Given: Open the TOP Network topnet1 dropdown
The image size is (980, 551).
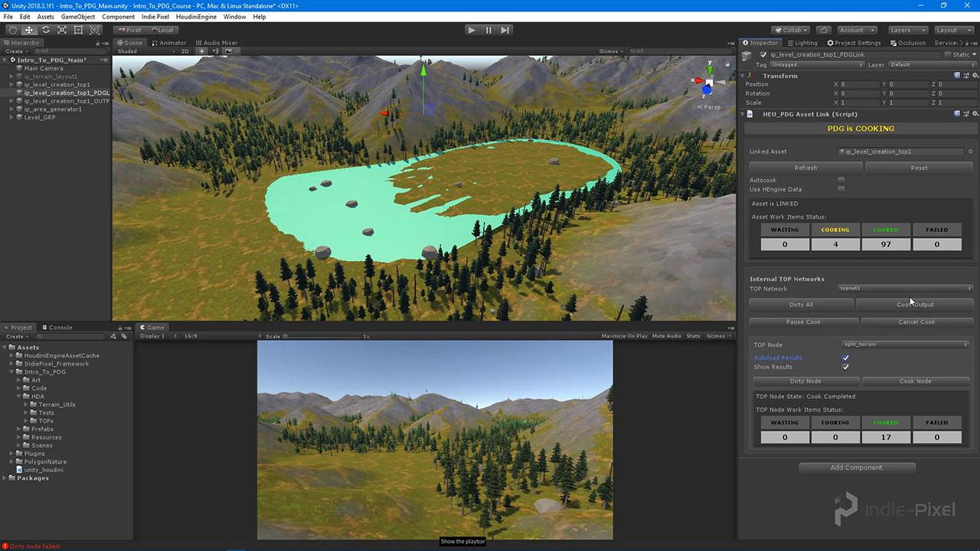Looking at the screenshot, I should [x=905, y=289].
